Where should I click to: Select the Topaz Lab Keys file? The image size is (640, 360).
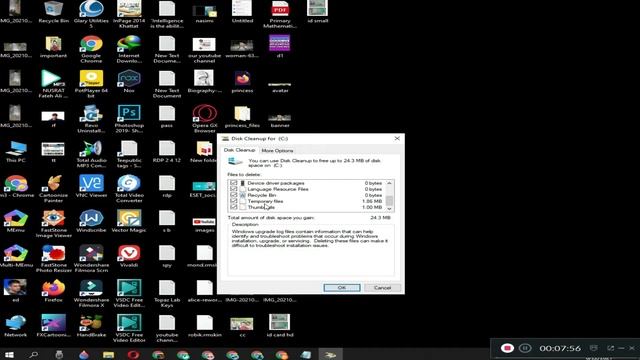(167, 293)
